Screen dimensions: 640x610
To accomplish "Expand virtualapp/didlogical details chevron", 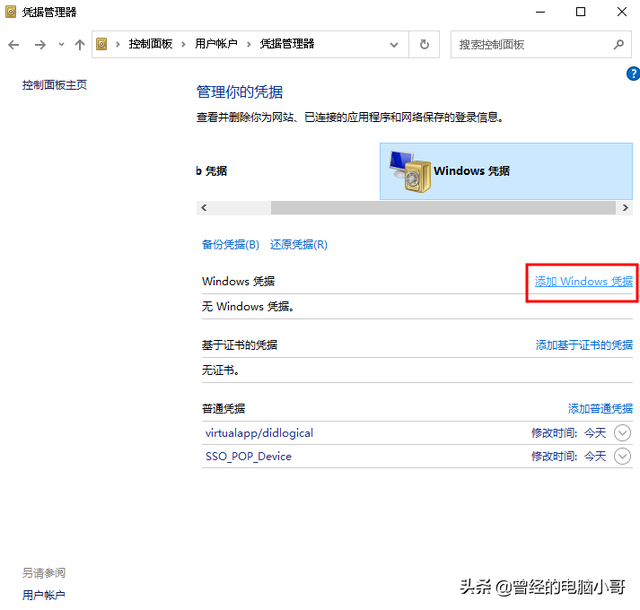I will 622,433.
